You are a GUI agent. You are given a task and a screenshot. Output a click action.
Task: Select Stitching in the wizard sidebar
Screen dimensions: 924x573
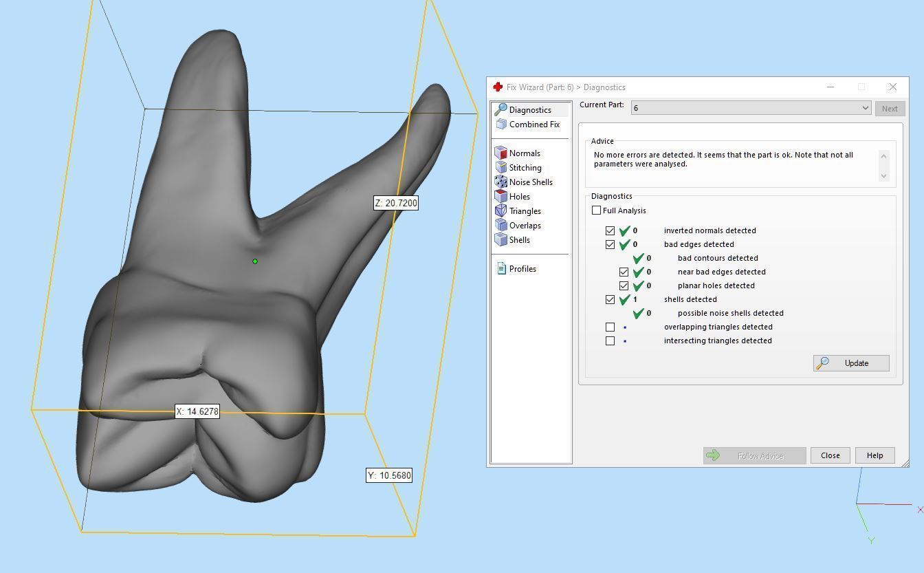click(525, 168)
